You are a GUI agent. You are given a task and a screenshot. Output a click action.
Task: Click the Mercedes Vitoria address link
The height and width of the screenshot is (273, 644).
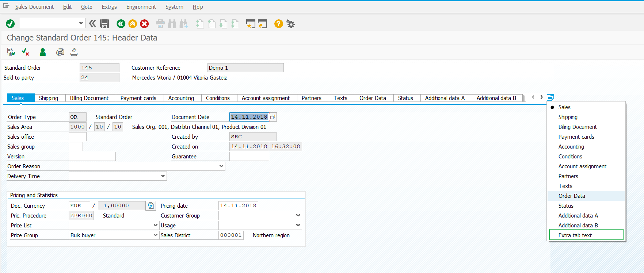(x=179, y=77)
